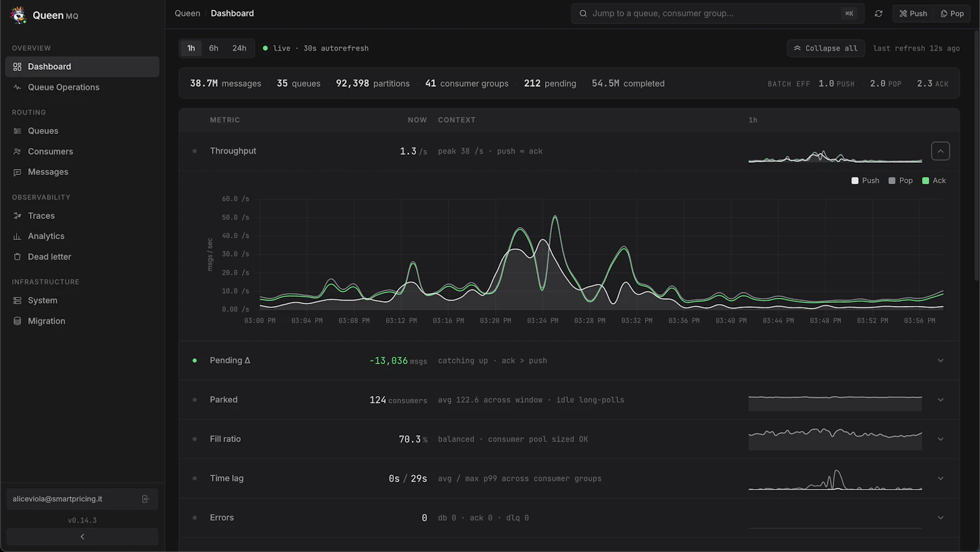The width and height of the screenshot is (980, 552).
Task: Click the Fill ratio sparkline
Action: click(x=835, y=439)
